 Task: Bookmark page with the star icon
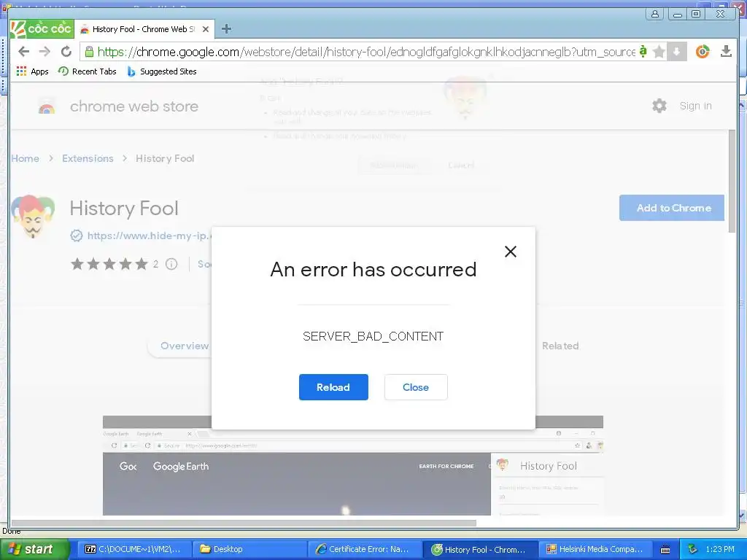pyautogui.click(x=659, y=52)
